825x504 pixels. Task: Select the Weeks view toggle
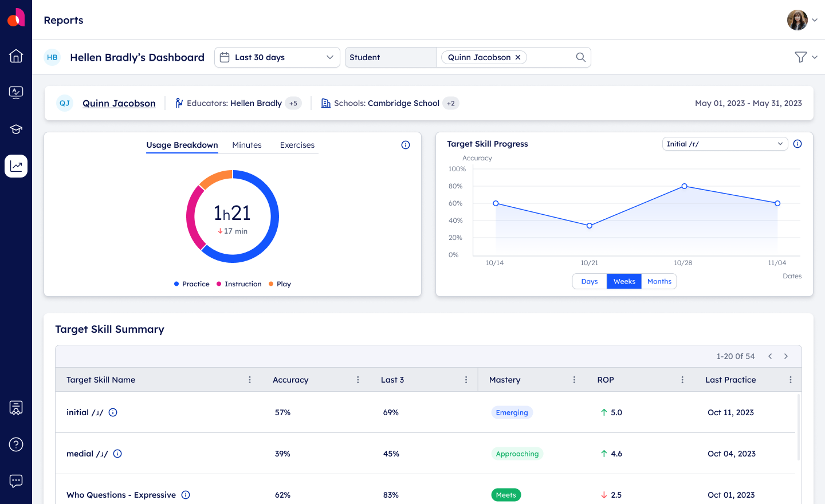point(624,281)
